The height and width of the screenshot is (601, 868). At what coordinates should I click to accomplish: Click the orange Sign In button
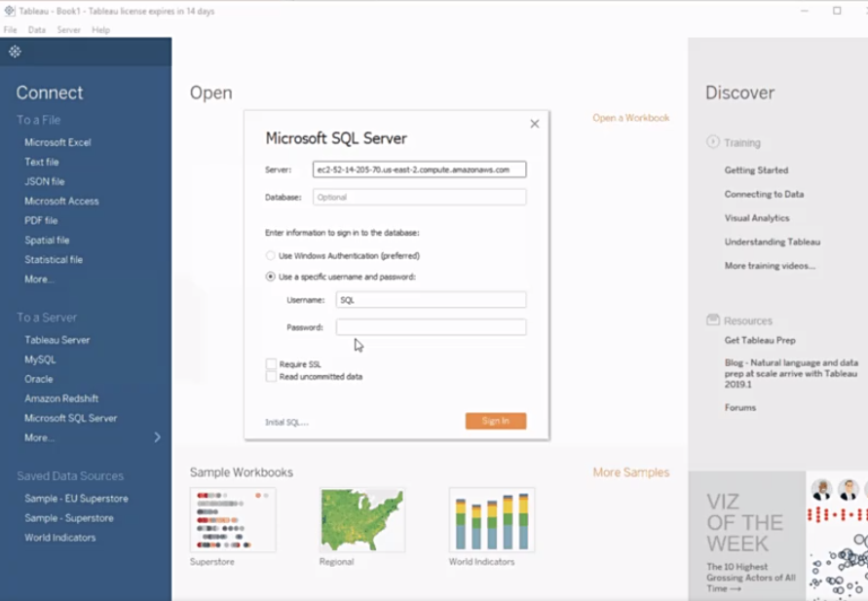pos(496,421)
